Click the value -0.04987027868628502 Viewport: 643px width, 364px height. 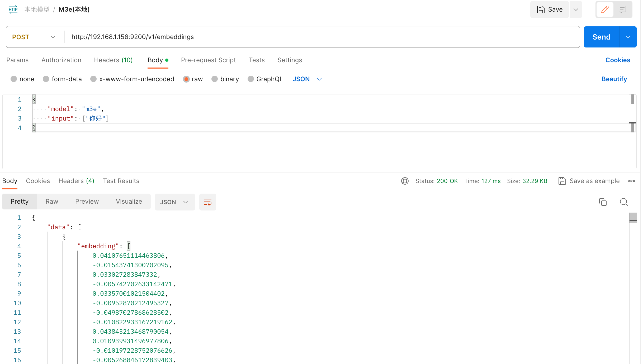[x=130, y=313]
